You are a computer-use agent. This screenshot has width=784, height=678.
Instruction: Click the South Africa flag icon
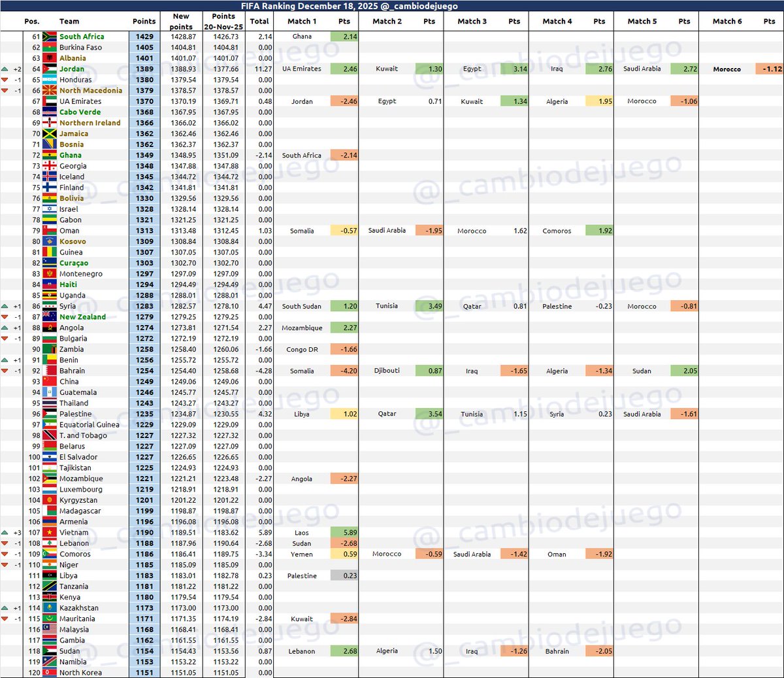coord(50,37)
